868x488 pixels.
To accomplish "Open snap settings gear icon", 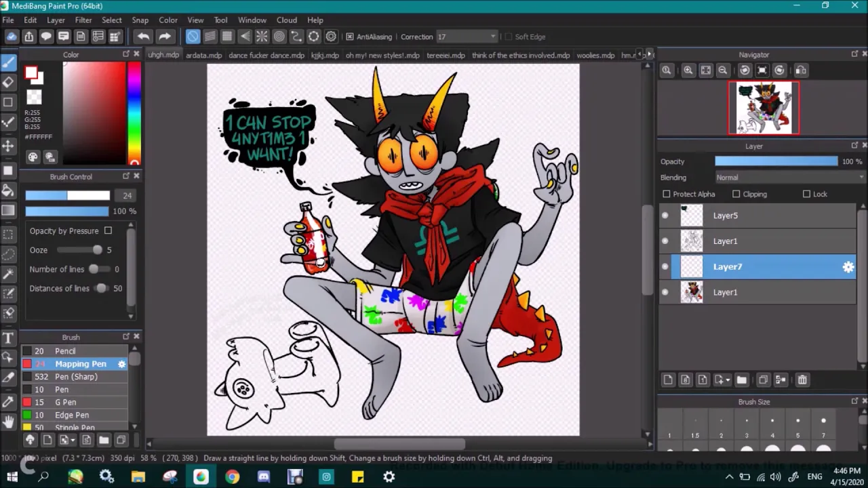I will click(331, 37).
